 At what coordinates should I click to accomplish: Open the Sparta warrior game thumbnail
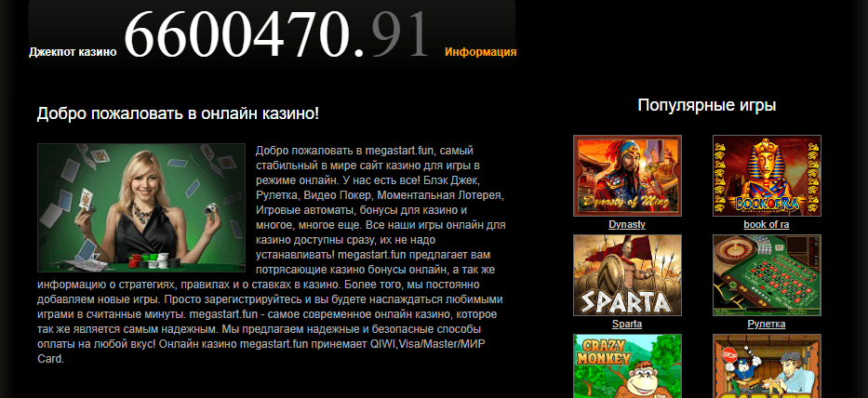627,275
